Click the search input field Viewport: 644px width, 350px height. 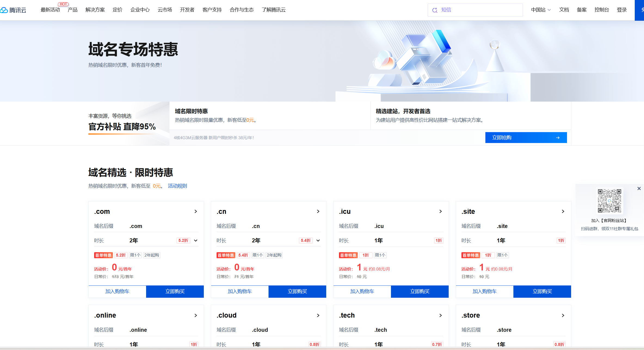coord(479,10)
